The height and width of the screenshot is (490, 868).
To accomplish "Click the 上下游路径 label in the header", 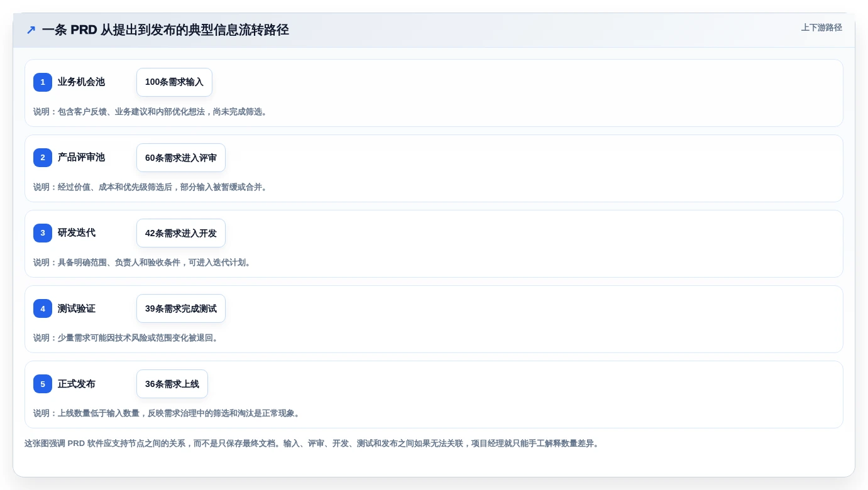I will tap(821, 28).
